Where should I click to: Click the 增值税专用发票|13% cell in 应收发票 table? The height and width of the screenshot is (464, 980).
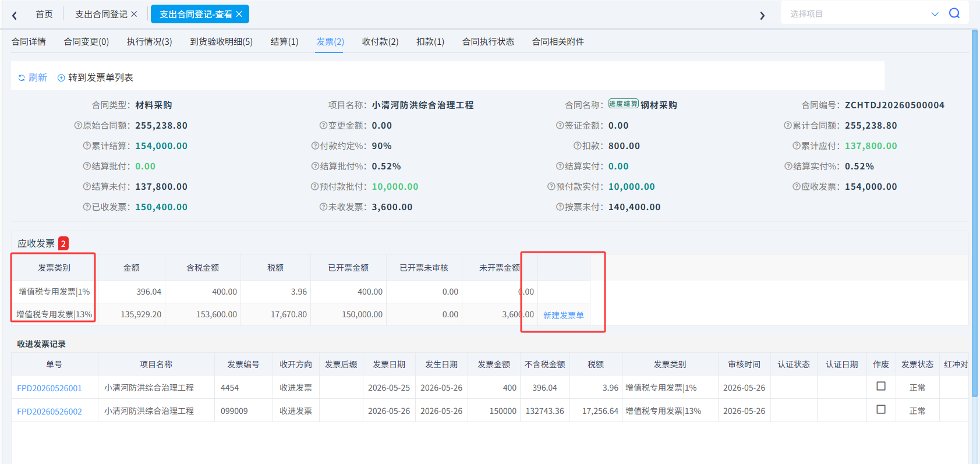54,314
